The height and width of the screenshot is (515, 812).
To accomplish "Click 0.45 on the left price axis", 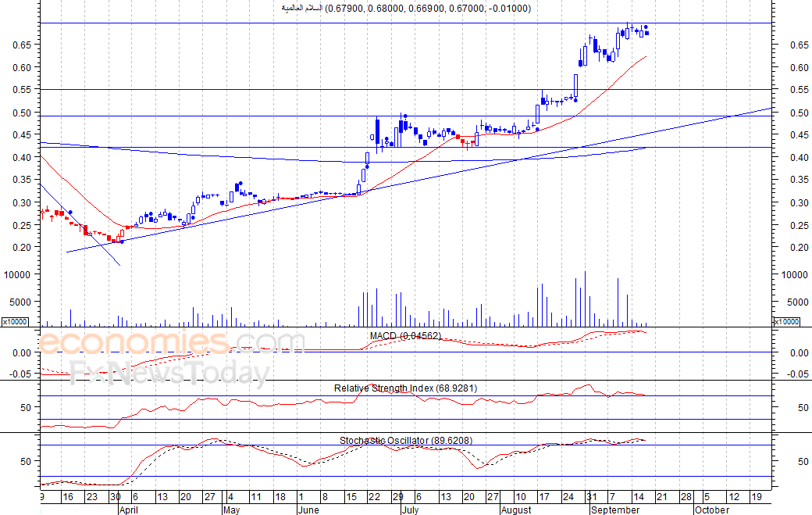I will click(23, 134).
